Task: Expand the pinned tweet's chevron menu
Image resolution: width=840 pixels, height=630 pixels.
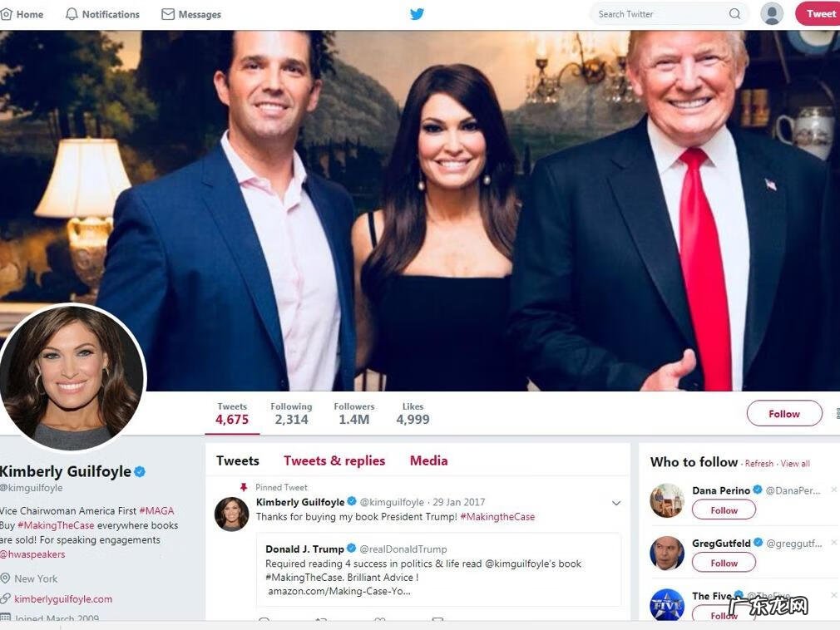Action: coord(616,503)
